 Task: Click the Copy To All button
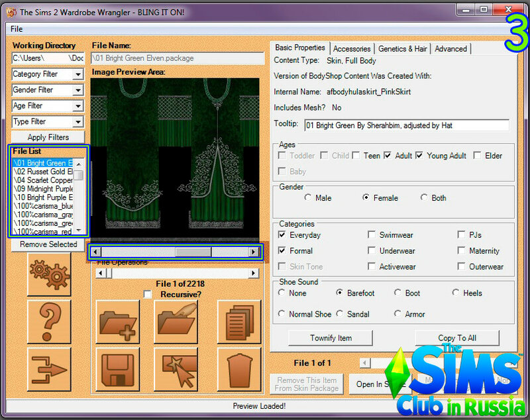[457, 338]
